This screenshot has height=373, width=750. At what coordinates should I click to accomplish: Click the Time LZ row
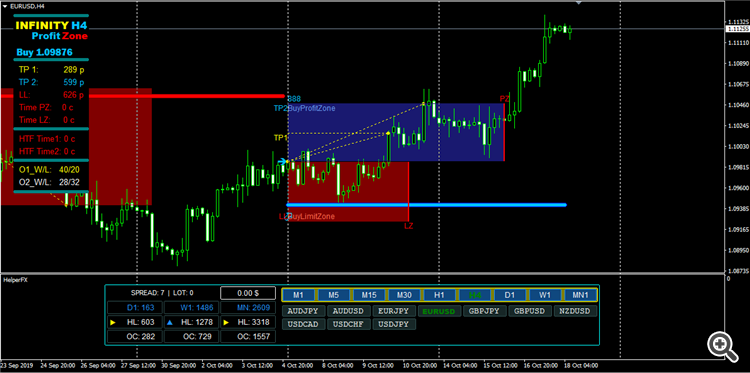(x=47, y=120)
